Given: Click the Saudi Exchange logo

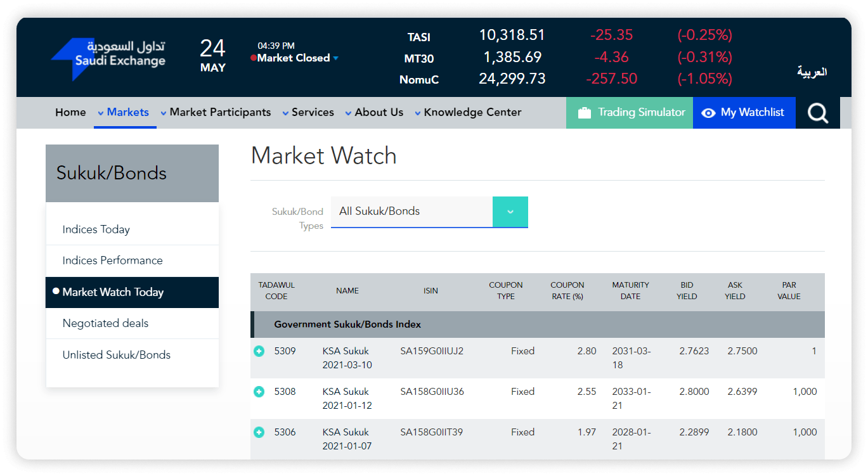Looking at the screenshot, I should point(108,58).
